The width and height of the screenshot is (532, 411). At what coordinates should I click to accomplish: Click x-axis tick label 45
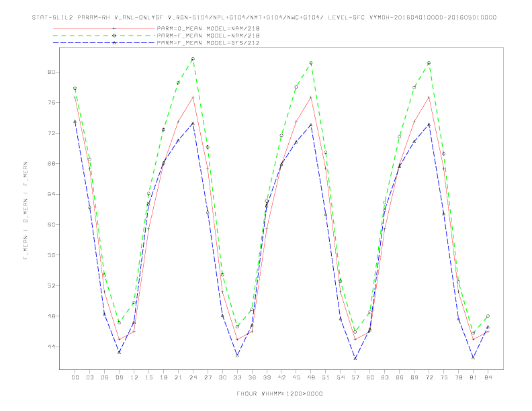[x=296, y=377]
